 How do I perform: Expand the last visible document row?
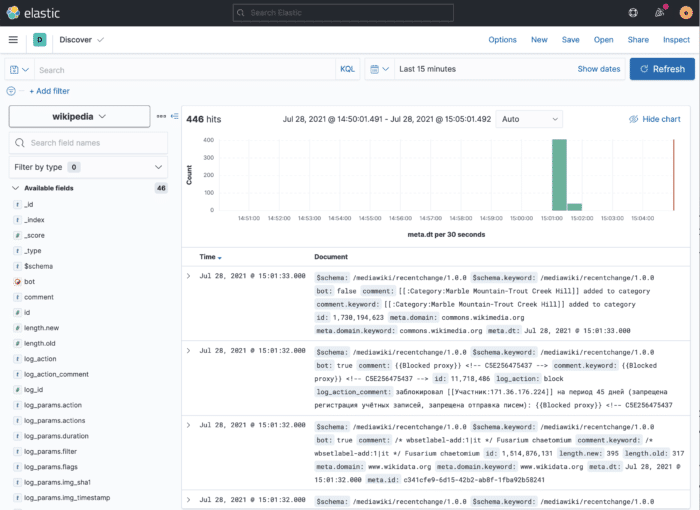(x=188, y=500)
